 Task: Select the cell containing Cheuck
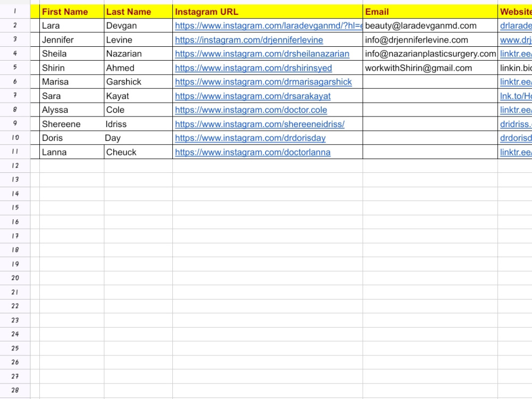138,153
